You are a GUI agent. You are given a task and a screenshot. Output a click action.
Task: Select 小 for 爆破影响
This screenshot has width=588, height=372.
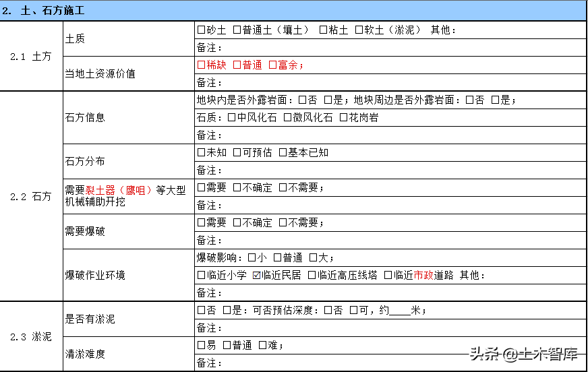[252, 257]
